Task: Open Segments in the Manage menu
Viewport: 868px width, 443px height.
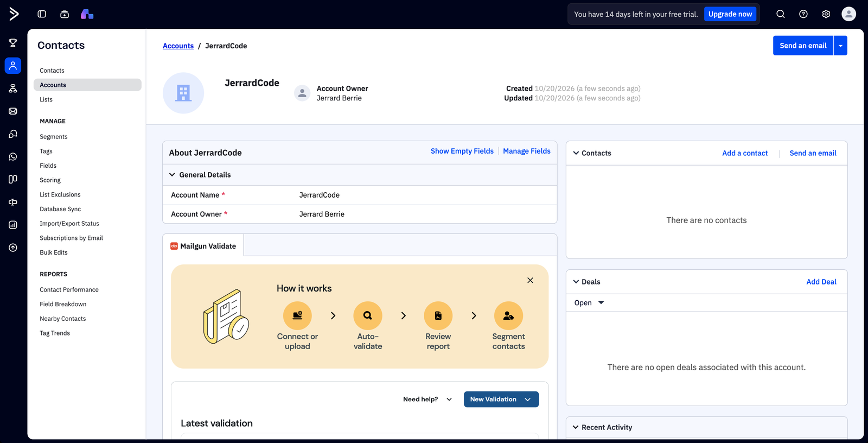Action: click(54, 137)
